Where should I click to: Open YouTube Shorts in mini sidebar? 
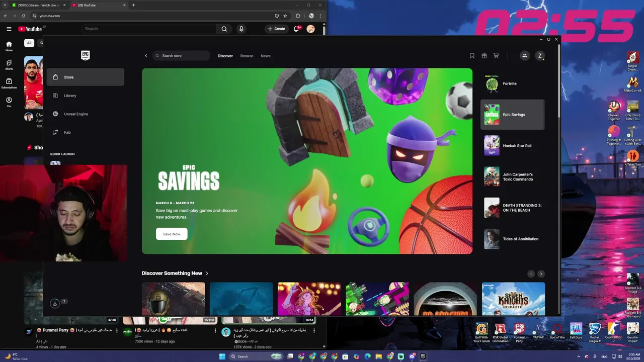tap(9, 65)
